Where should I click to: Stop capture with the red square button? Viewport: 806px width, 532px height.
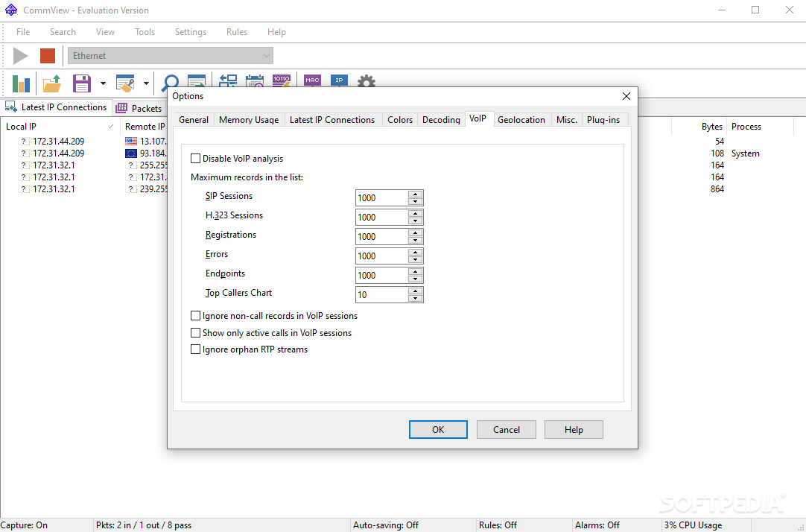pos(48,56)
